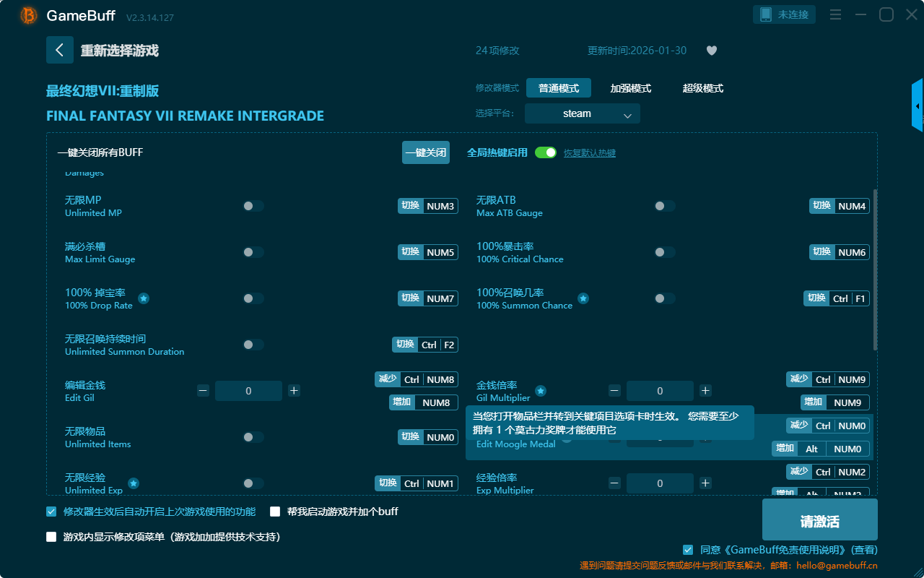924x578 pixels.
Task: Open the steam platform dropdown
Action: pos(582,113)
